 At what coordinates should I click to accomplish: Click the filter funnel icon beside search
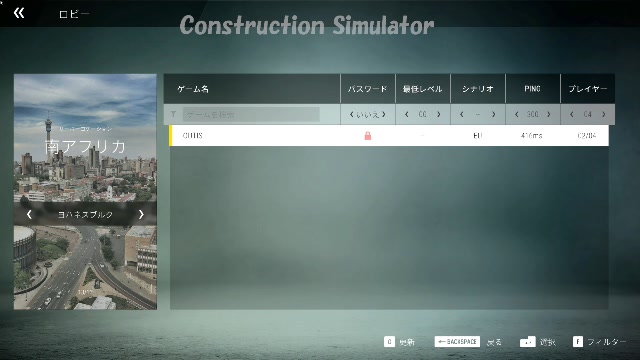coord(173,114)
